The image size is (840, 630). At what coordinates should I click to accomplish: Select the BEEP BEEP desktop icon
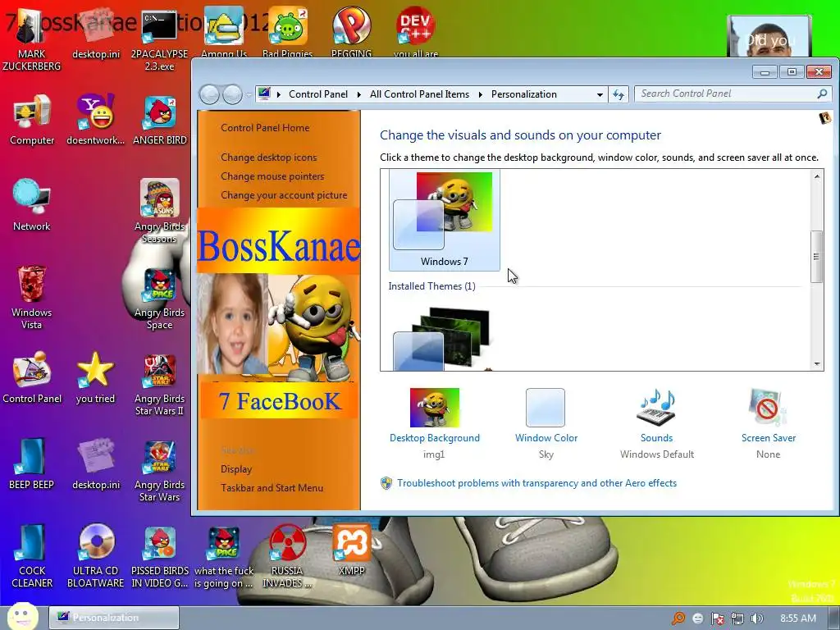(x=32, y=464)
